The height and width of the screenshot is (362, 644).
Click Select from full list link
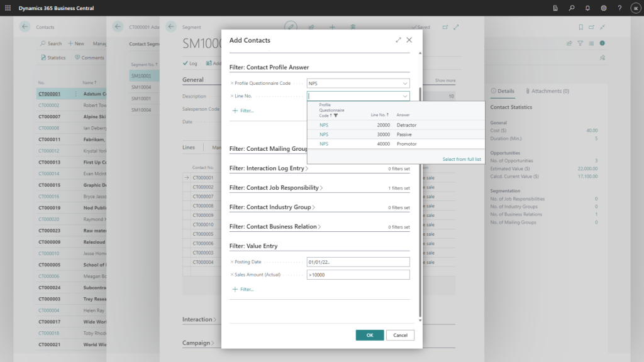(462, 159)
